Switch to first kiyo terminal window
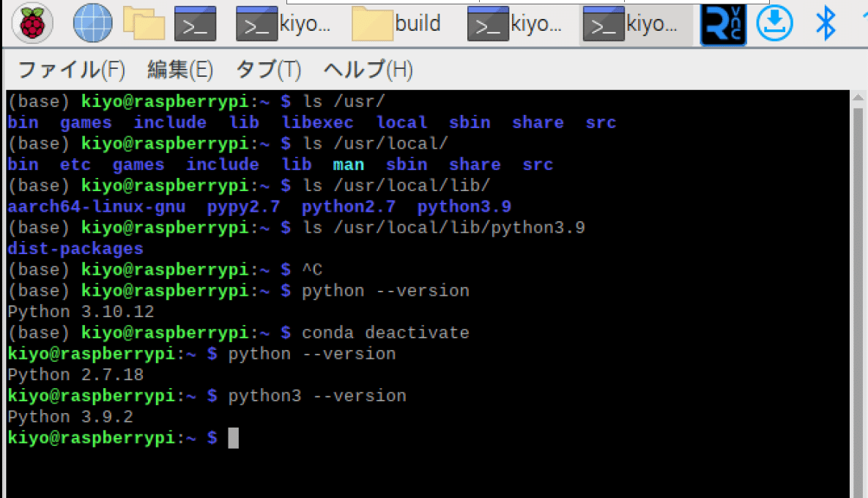 pos(284,23)
